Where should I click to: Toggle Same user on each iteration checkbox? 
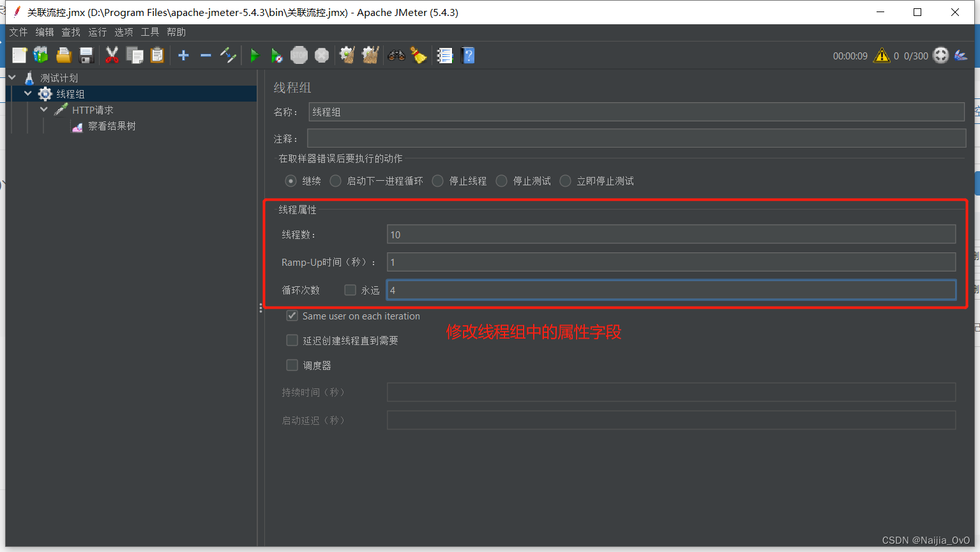tap(292, 316)
